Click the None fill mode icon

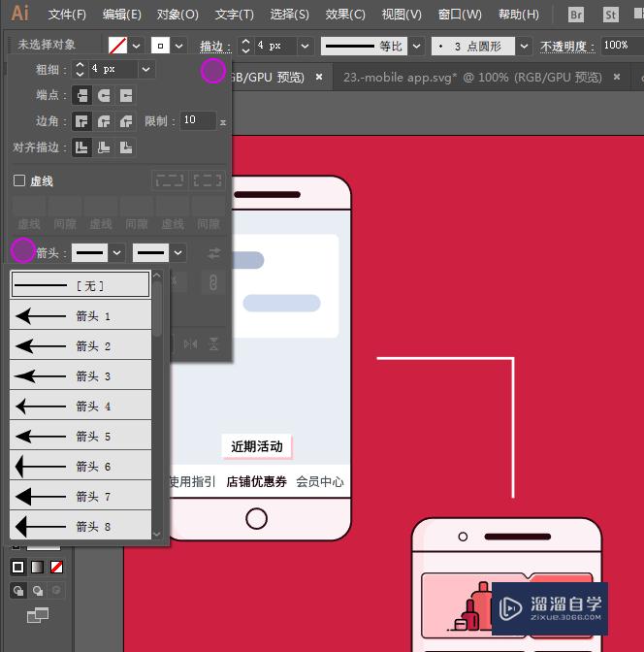pyautogui.click(x=56, y=568)
